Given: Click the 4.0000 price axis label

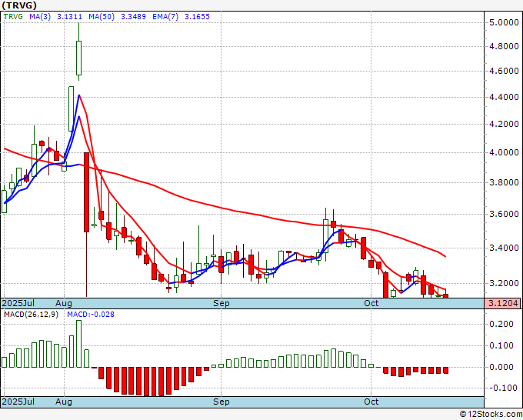Looking at the screenshot, I should [x=504, y=152].
